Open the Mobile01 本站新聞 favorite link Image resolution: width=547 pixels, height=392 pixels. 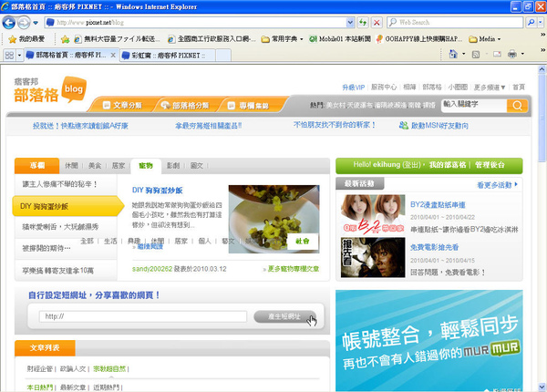point(340,39)
